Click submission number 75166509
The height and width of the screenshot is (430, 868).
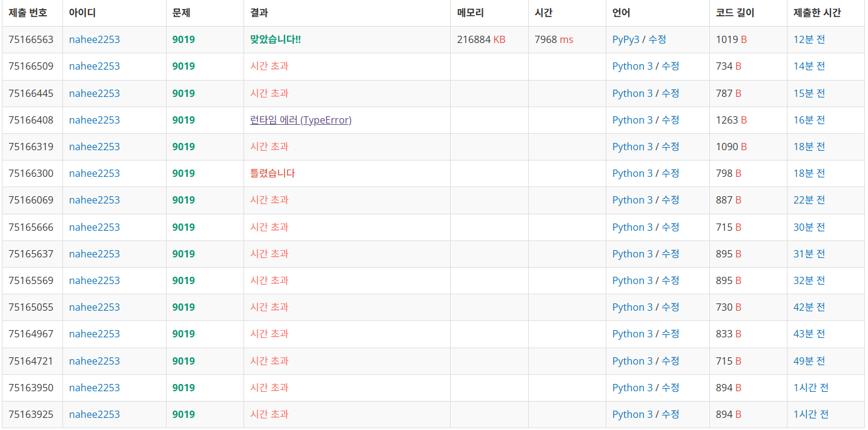pyautogui.click(x=31, y=66)
